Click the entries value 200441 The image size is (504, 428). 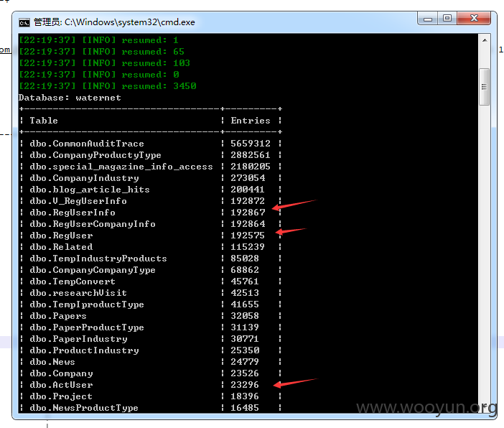tap(248, 190)
